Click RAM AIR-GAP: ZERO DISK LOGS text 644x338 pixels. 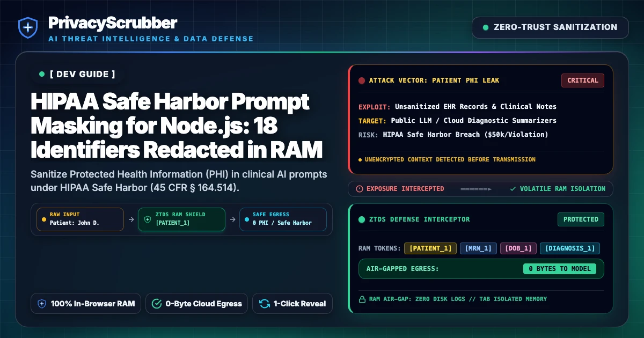click(458, 299)
